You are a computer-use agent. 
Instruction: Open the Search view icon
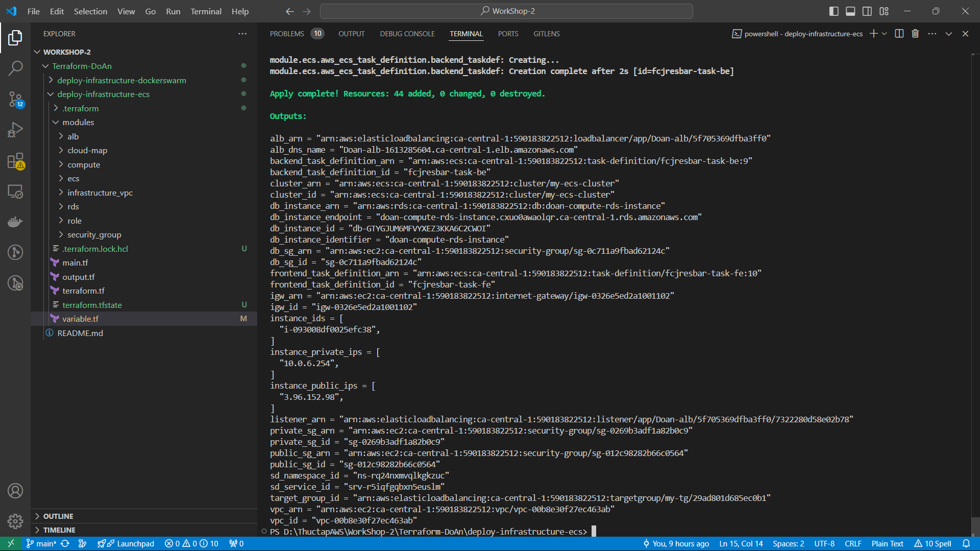(15, 68)
